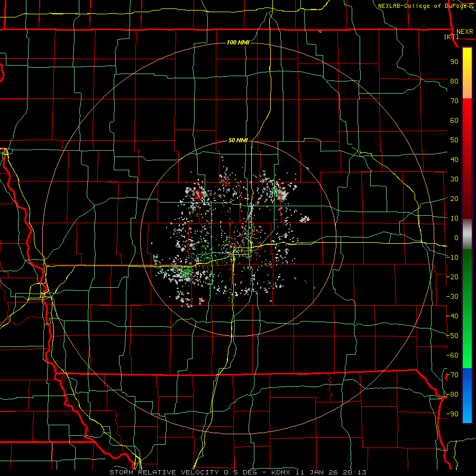Click the -70 value on the velocity scale
This screenshot has height=476, width=476.
452,375
